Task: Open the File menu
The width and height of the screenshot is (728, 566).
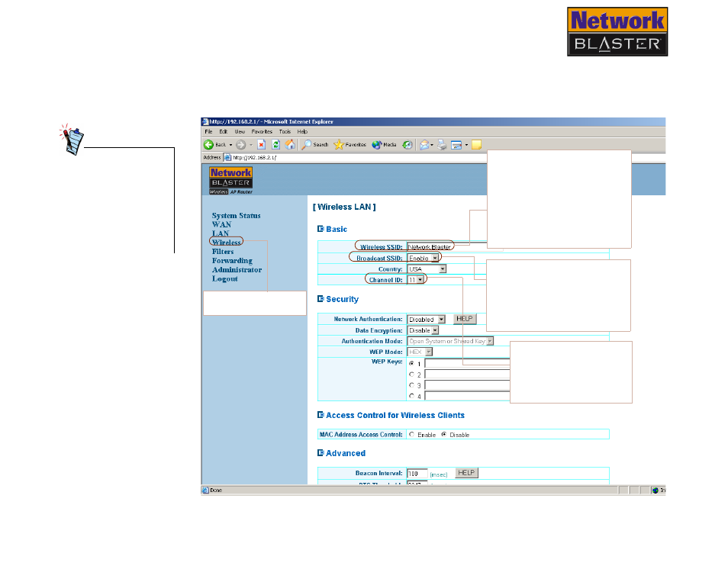Action: coord(208,132)
